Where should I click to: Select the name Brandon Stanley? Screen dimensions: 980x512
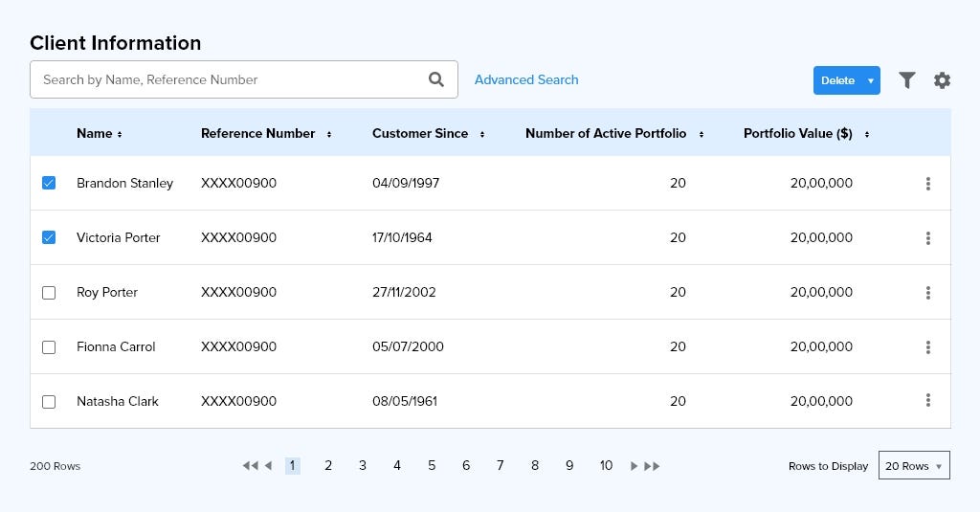click(125, 183)
